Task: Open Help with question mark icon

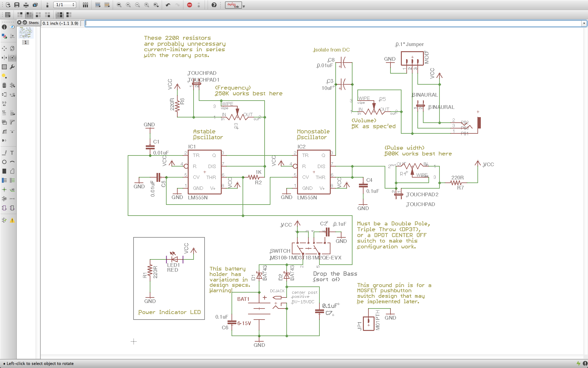Action: click(x=214, y=5)
